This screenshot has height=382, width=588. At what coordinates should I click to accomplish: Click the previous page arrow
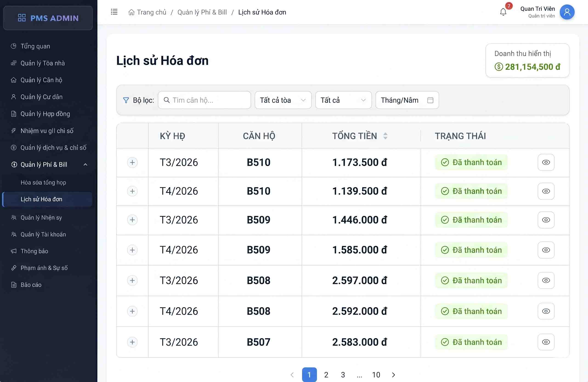pyautogui.click(x=292, y=375)
